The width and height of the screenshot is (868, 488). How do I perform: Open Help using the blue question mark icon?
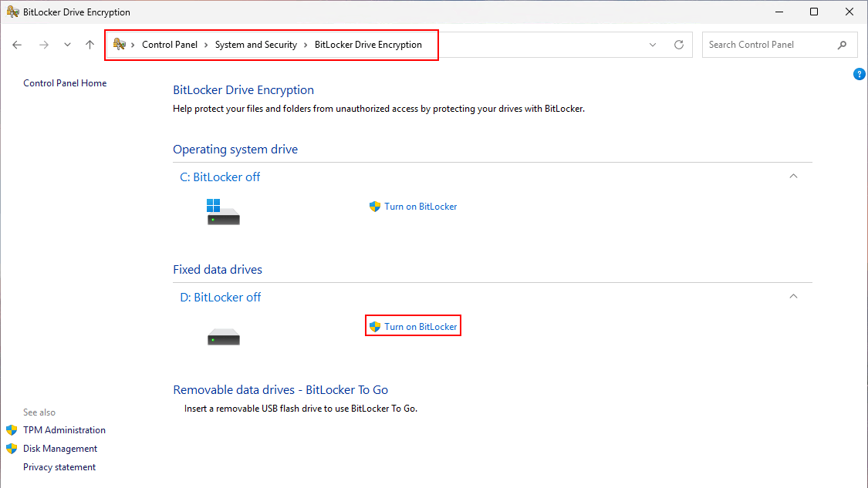[x=860, y=73]
